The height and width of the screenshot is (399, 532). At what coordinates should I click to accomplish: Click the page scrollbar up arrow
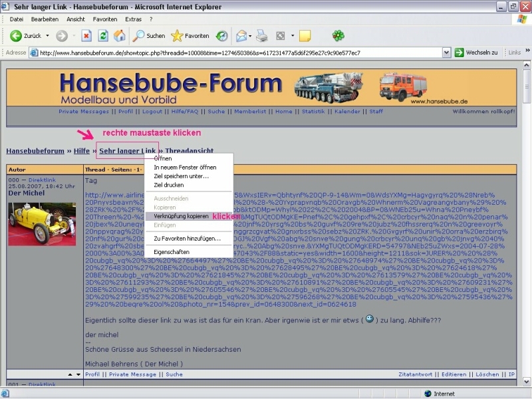[x=527, y=65]
